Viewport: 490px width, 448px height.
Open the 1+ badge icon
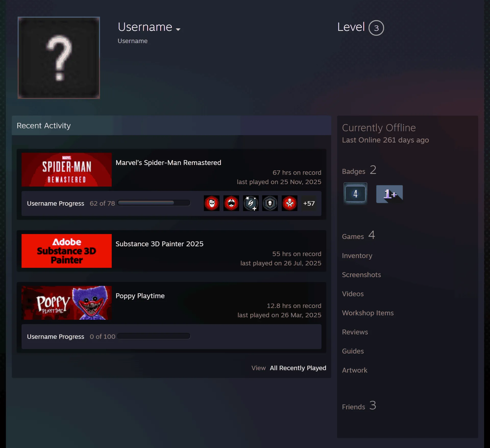[x=389, y=194]
